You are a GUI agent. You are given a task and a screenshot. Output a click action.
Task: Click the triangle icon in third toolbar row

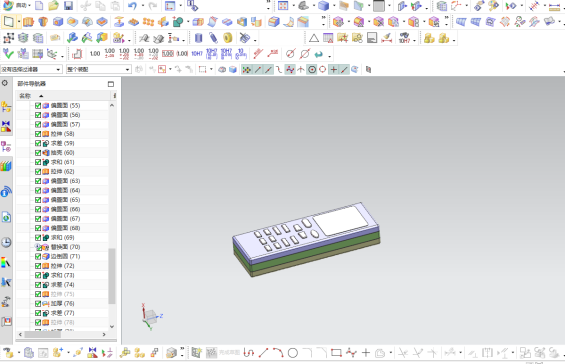313,38
